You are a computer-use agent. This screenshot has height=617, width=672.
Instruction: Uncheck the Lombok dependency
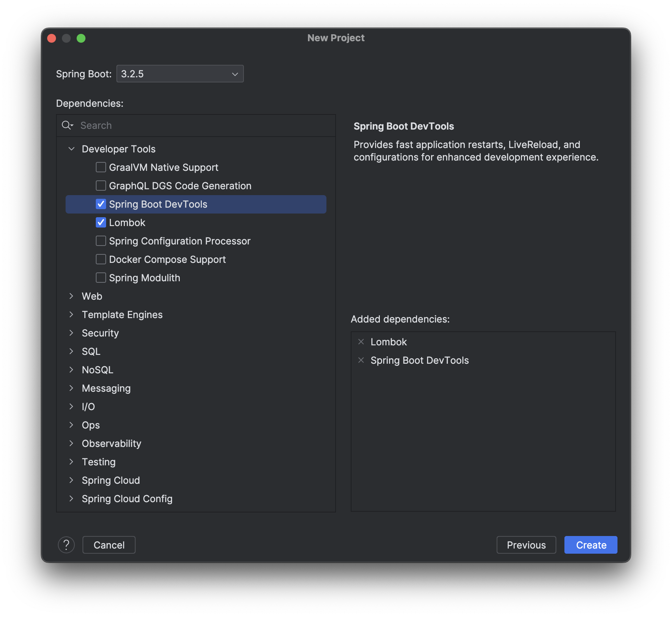point(101,223)
